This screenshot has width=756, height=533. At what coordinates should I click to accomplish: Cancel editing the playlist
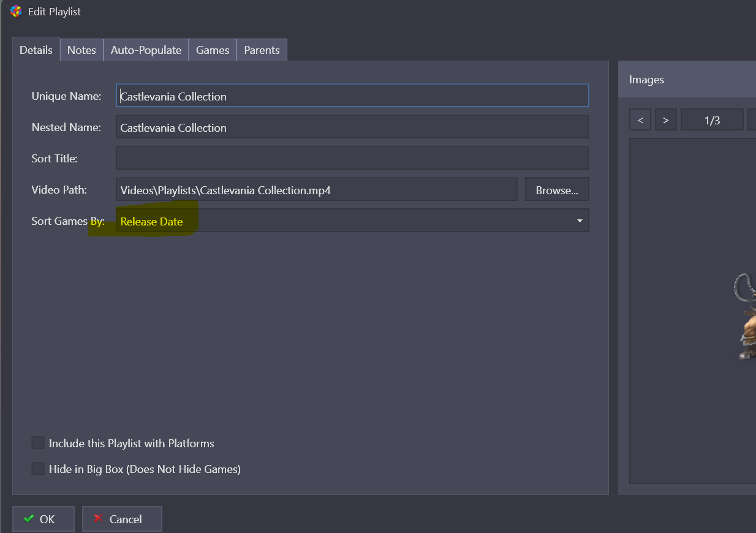coord(122,519)
